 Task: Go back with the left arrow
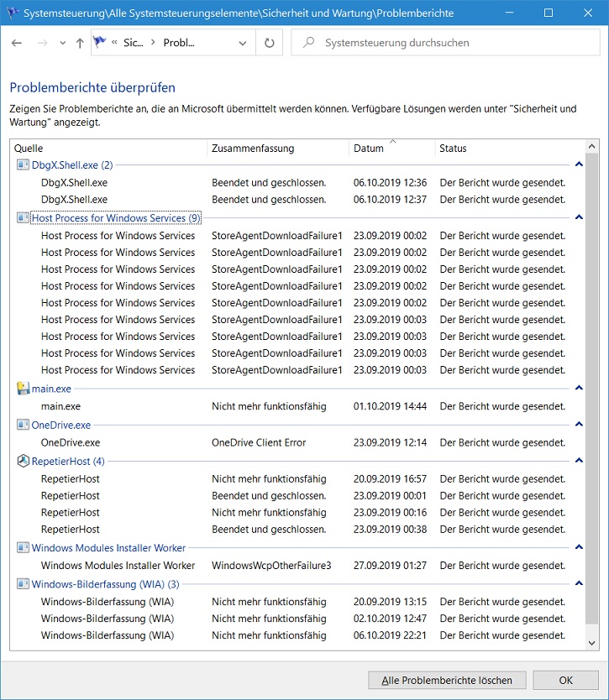pos(17,43)
